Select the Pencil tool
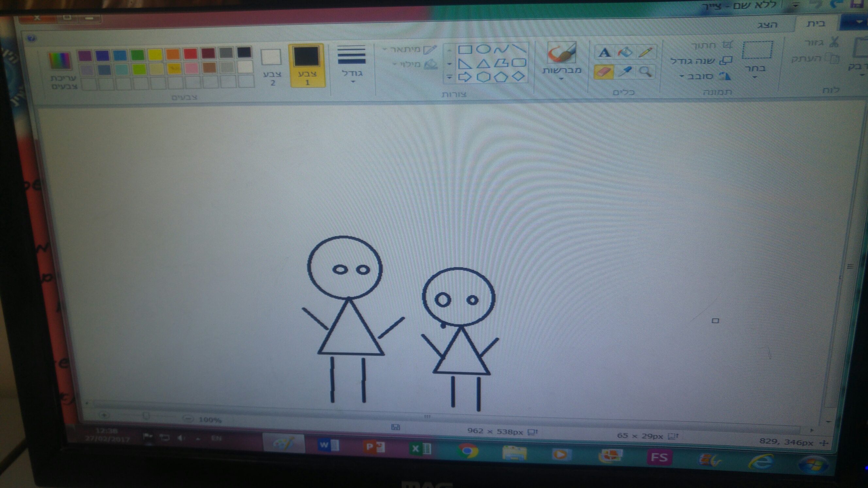 tap(646, 53)
